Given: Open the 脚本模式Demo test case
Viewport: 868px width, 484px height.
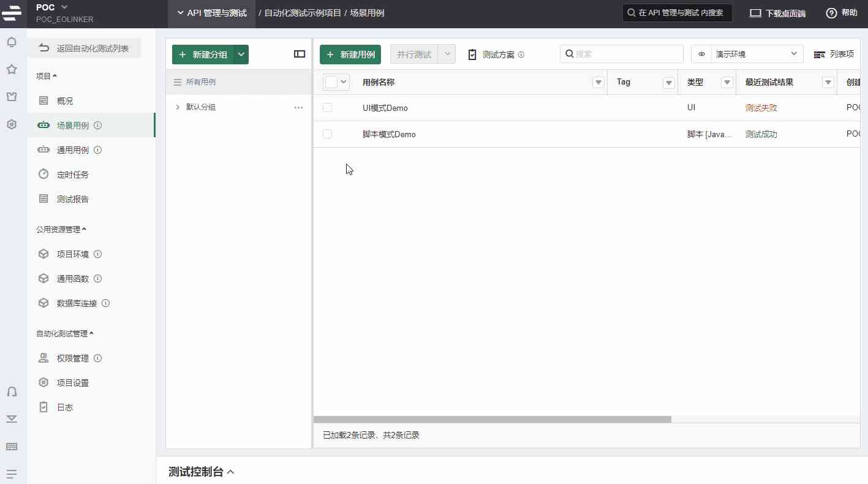Looking at the screenshot, I should [x=389, y=134].
